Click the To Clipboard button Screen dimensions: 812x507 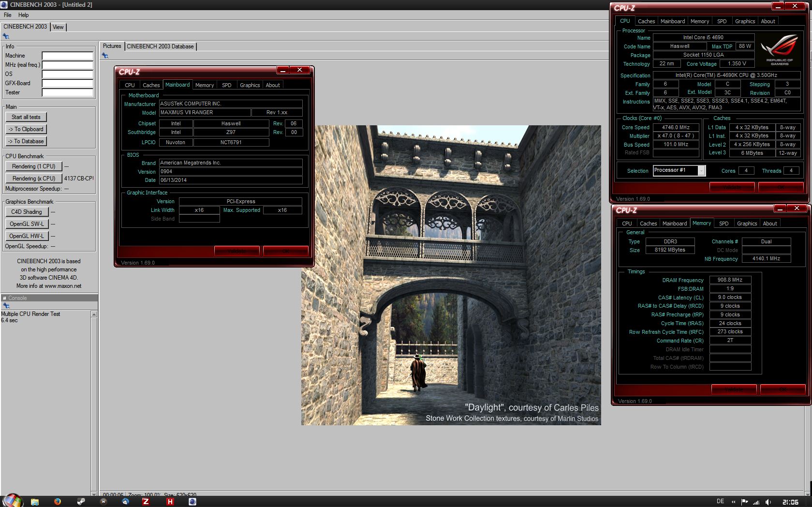[x=26, y=129]
